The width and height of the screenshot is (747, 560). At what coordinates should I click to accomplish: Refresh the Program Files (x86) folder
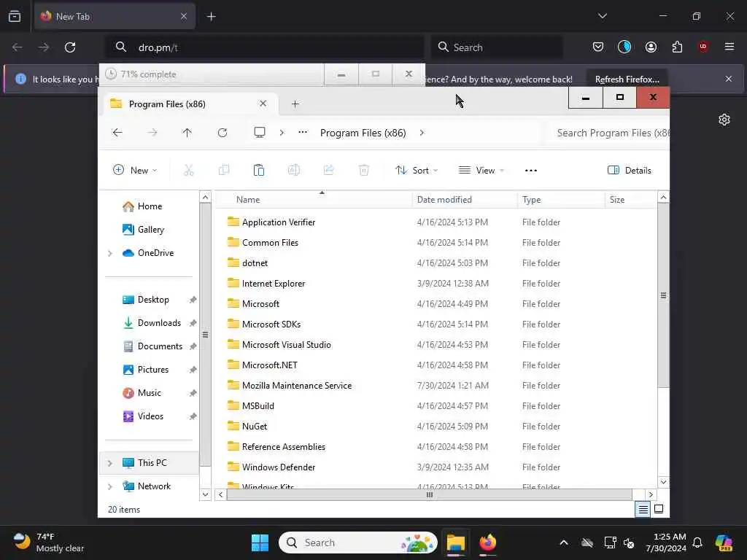click(x=222, y=133)
